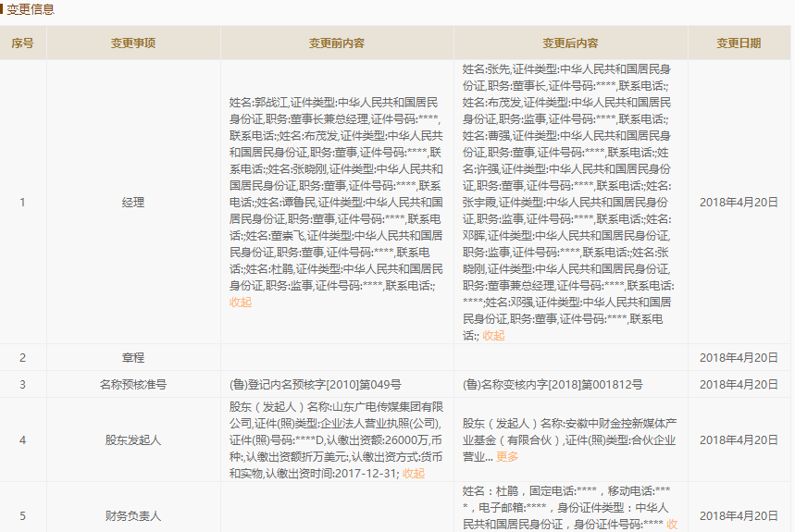Select the 股东发起人 change item cell
Image resolution: width=795 pixels, height=532 pixels.
coord(133,439)
